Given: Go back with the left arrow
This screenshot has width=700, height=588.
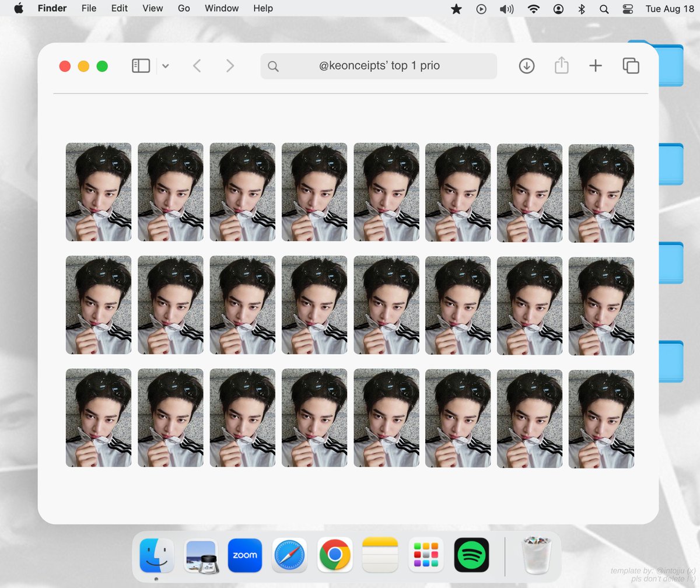Looking at the screenshot, I should pos(197,66).
